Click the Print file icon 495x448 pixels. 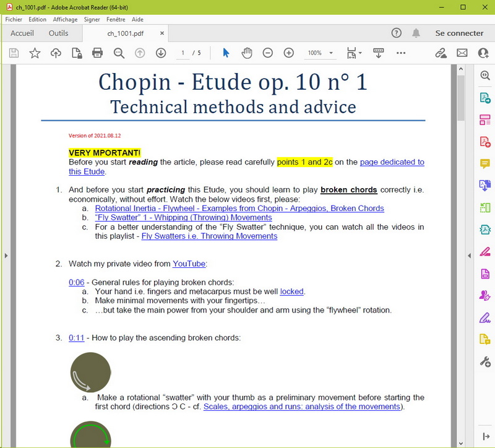point(97,53)
